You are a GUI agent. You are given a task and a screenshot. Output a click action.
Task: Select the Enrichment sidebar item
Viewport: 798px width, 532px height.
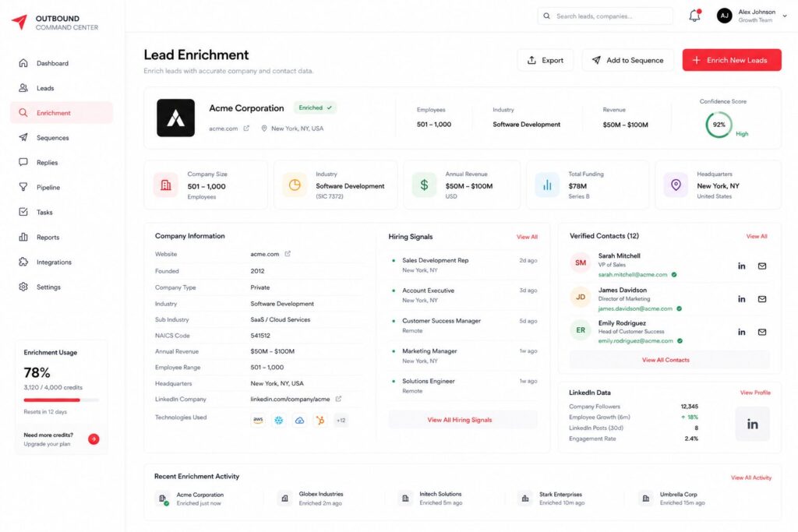click(x=61, y=113)
